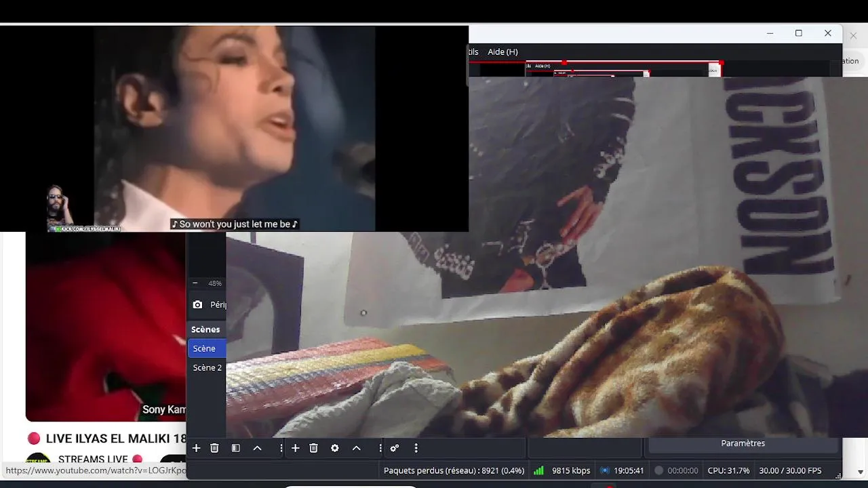Click the recording status circle icon
Image resolution: width=868 pixels, height=488 pixels.
[x=658, y=470]
